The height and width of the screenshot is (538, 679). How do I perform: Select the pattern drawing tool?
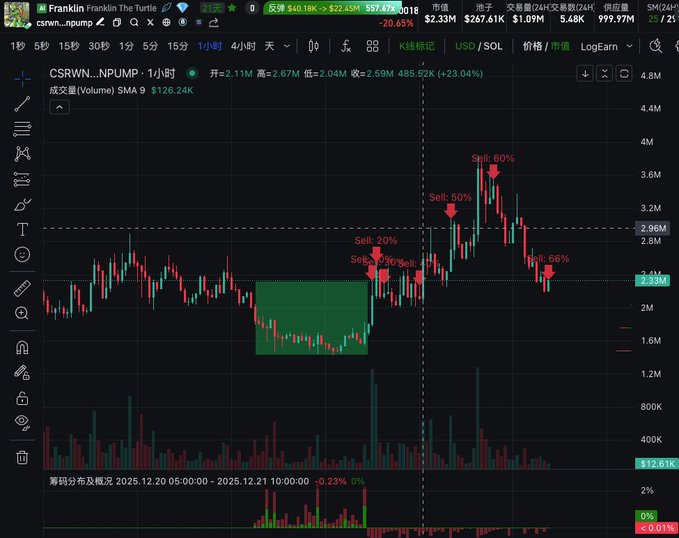[22, 154]
